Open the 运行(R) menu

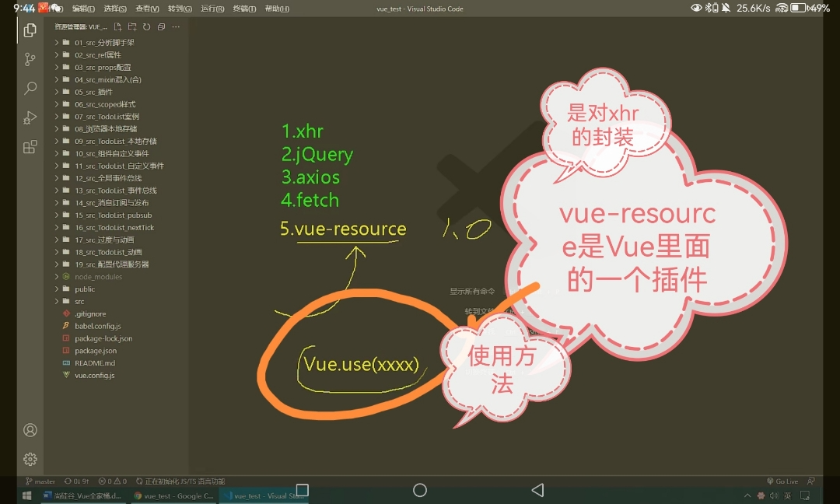(x=212, y=9)
